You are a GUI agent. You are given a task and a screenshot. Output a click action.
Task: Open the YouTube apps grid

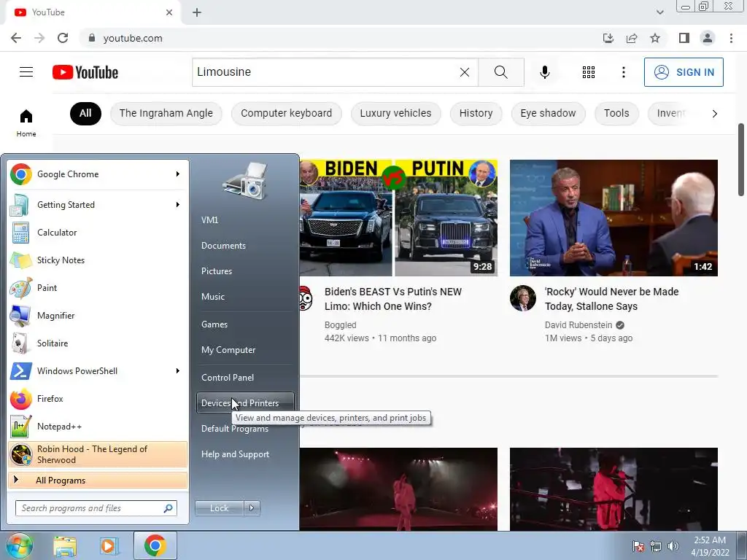coord(589,72)
